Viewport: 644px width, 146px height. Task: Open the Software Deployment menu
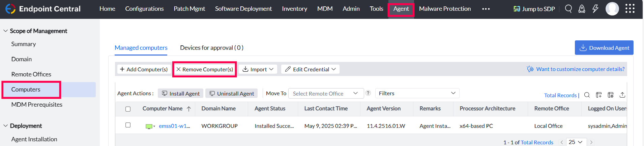(243, 9)
